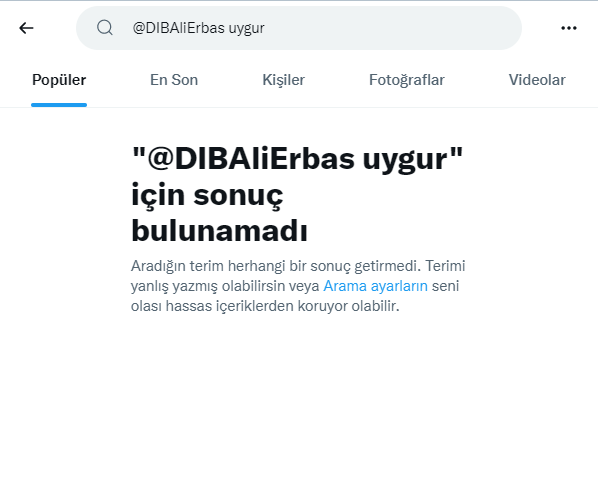Viewport: 598px width, 497px height.
Task: View the Videolar tab
Action: click(x=537, y=80)
